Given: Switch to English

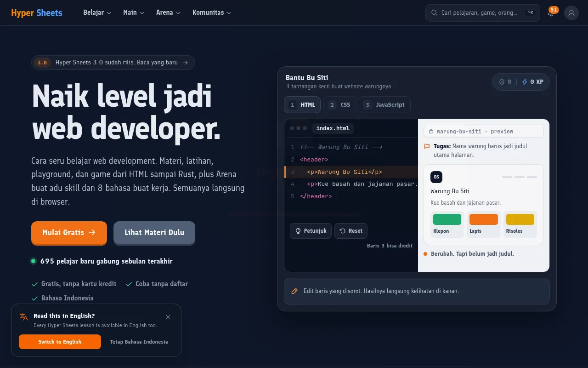Looking at the screenshot, I should point(60,342).
